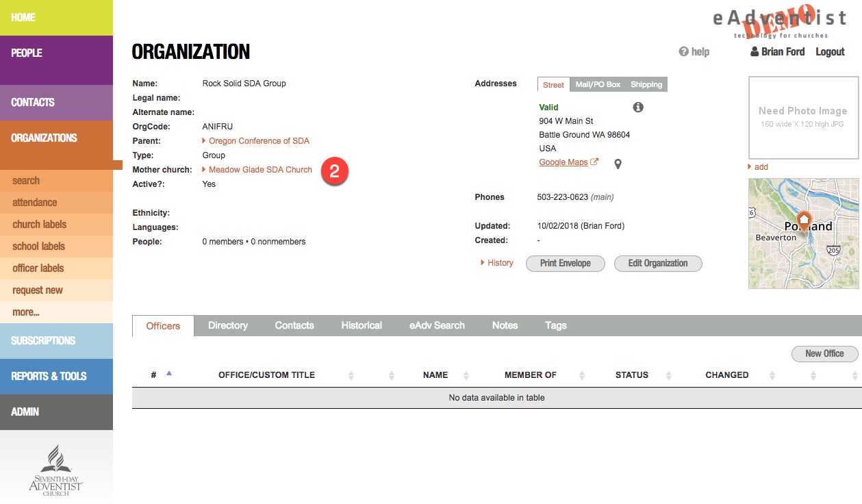Switch to the Directory tab
862x504 pixels.
tap(228, 326)
